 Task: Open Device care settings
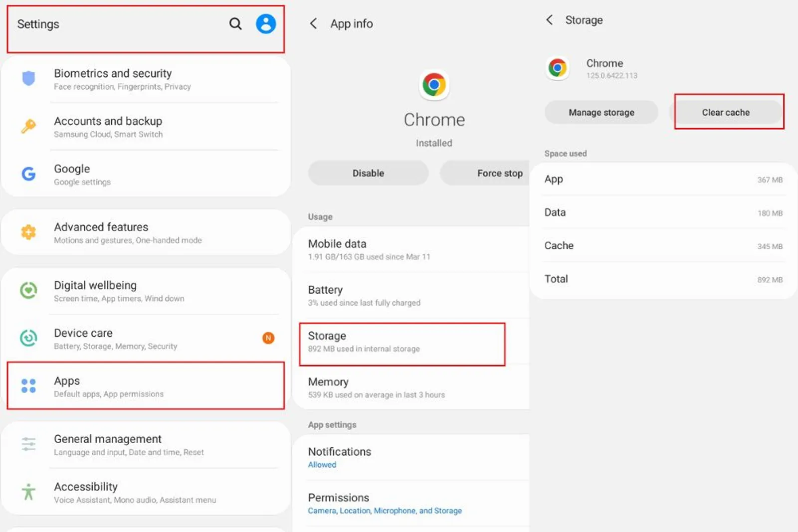click(x=146, y=339)
